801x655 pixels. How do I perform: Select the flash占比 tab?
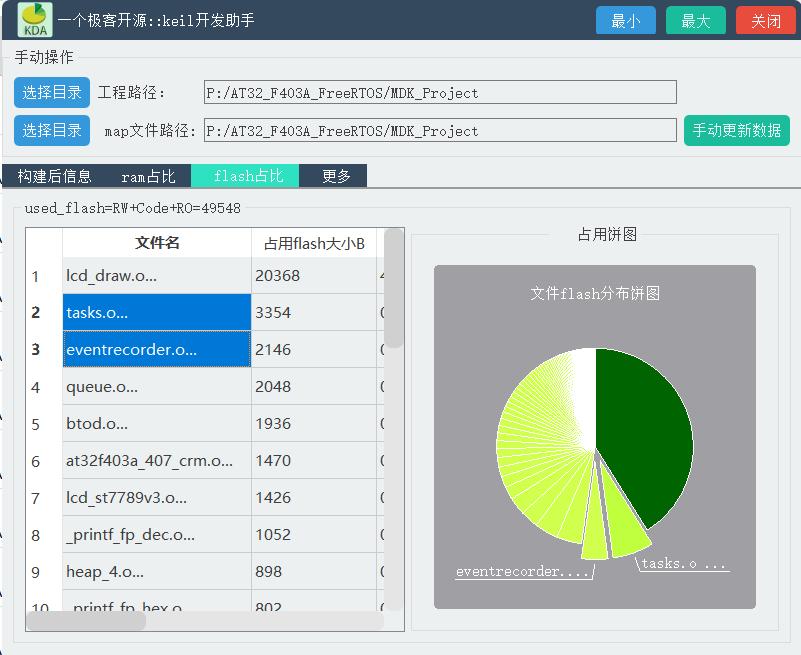[245, 175]
